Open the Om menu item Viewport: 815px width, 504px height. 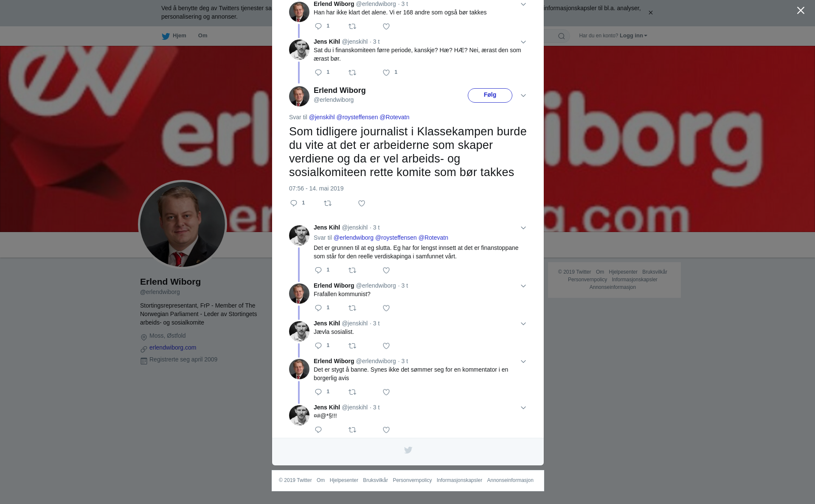coord(202,36)
